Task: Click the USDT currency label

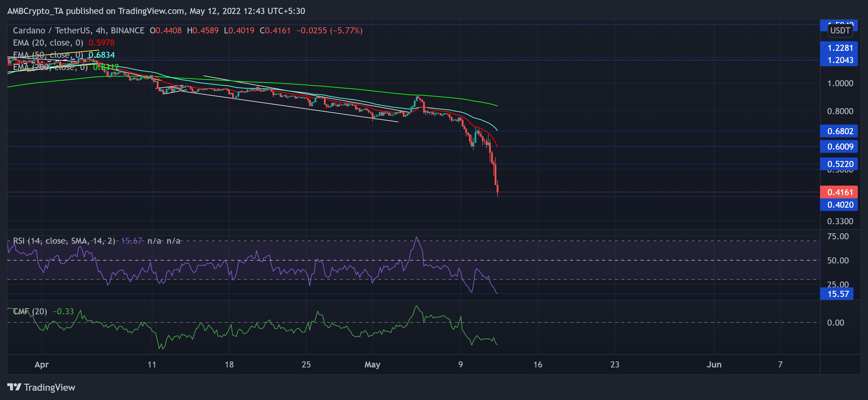Action: point(840,31)
